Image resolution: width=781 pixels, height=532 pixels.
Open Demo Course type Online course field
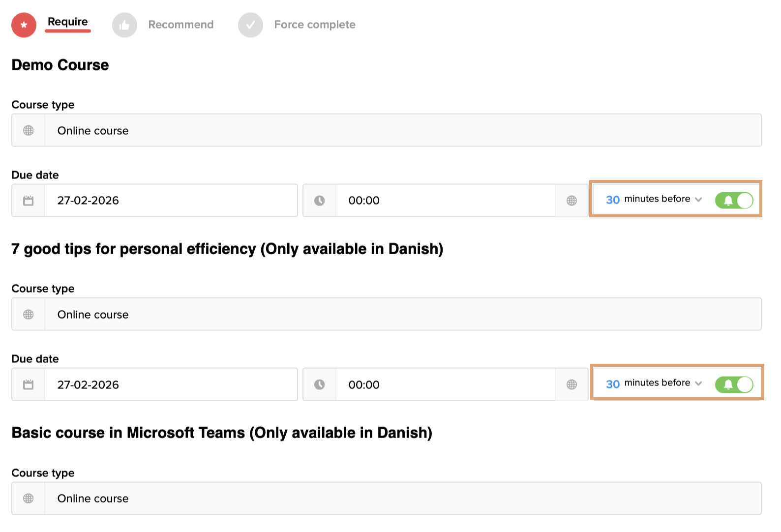402,130
